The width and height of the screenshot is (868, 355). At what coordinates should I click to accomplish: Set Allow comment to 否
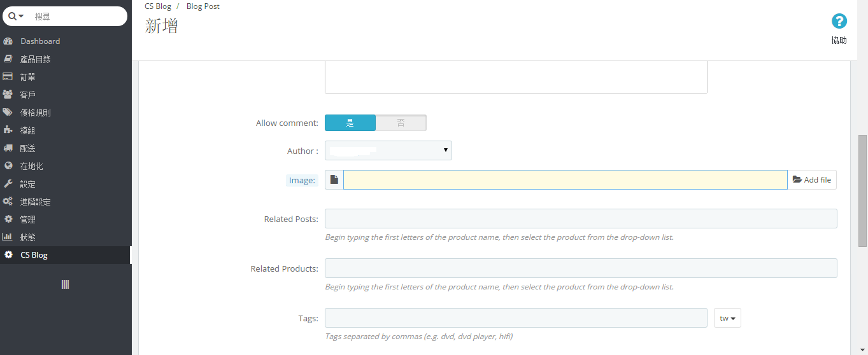pos(401,123)
